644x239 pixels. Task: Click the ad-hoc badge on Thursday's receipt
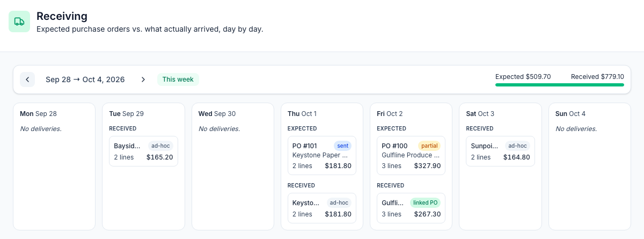339,202
